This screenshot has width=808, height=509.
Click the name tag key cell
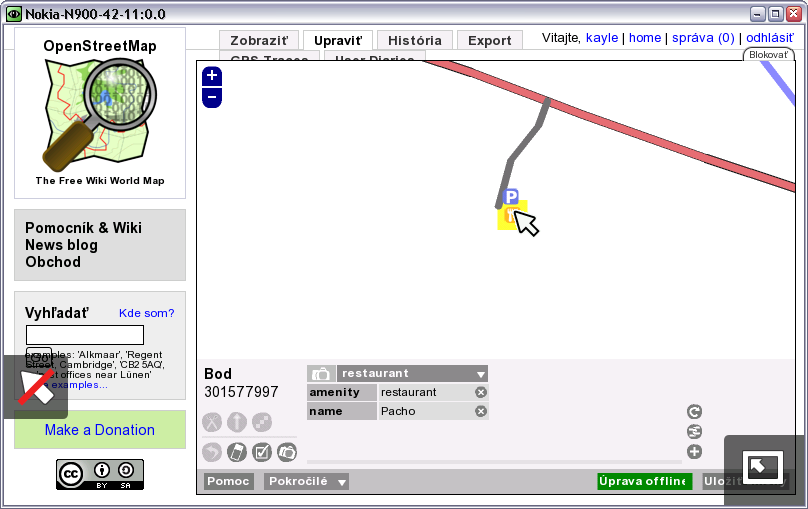click(342, 411)
